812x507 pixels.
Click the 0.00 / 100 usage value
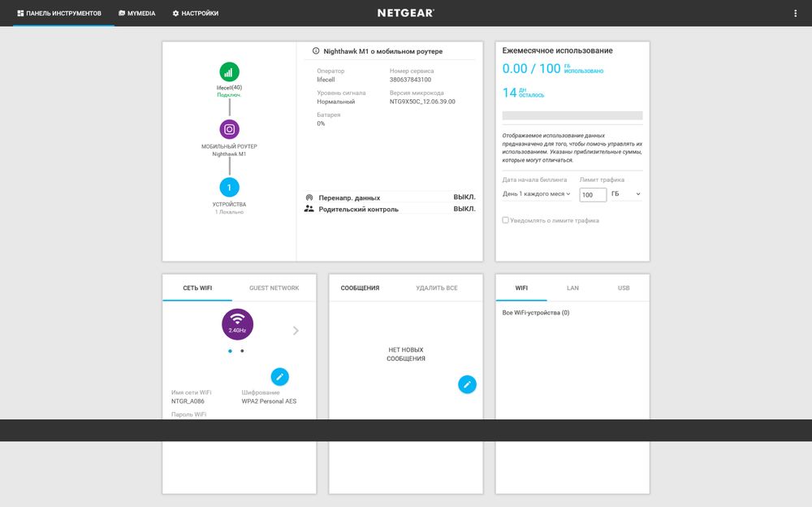(x=531, y=68)
